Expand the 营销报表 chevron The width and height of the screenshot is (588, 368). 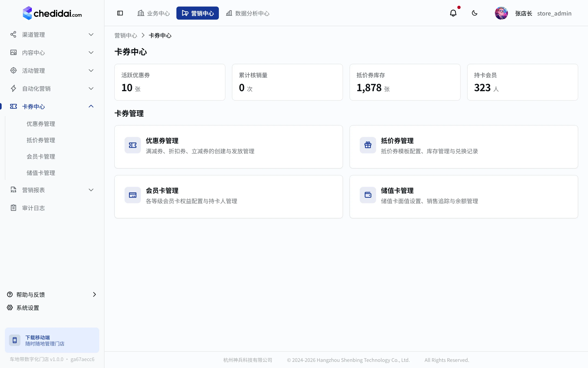click(x=91, y=190)
